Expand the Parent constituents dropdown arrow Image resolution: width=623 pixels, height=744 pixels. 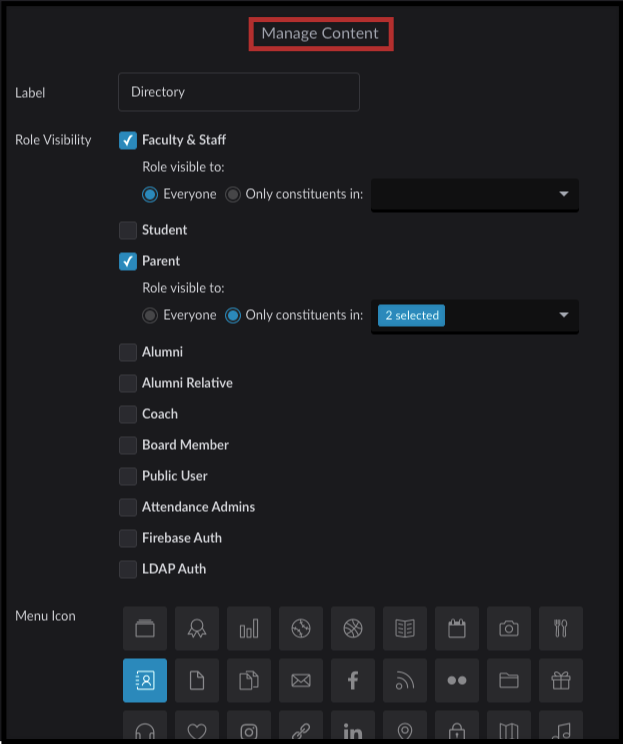564,315
